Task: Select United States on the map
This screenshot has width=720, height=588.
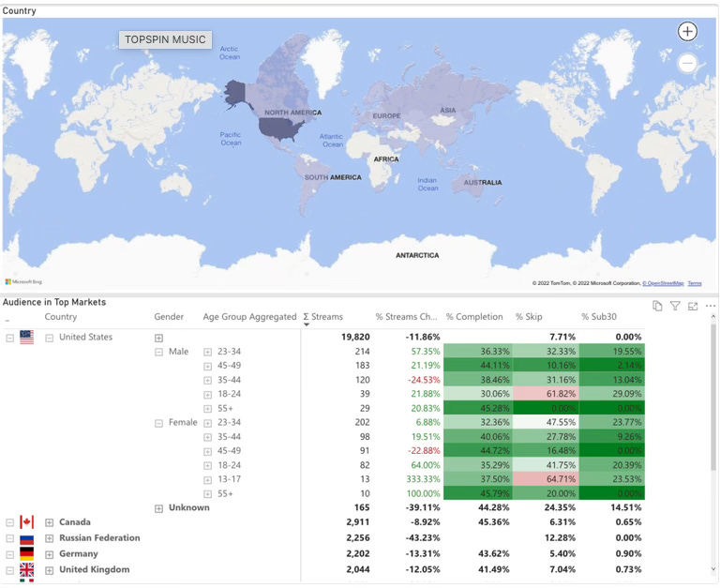Action: (x=279, y=128)
